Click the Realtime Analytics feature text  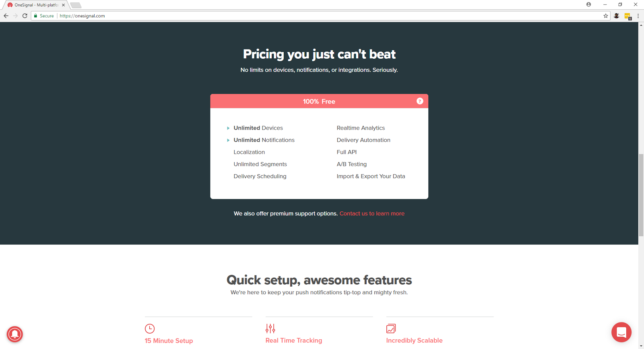coord(361,128)
